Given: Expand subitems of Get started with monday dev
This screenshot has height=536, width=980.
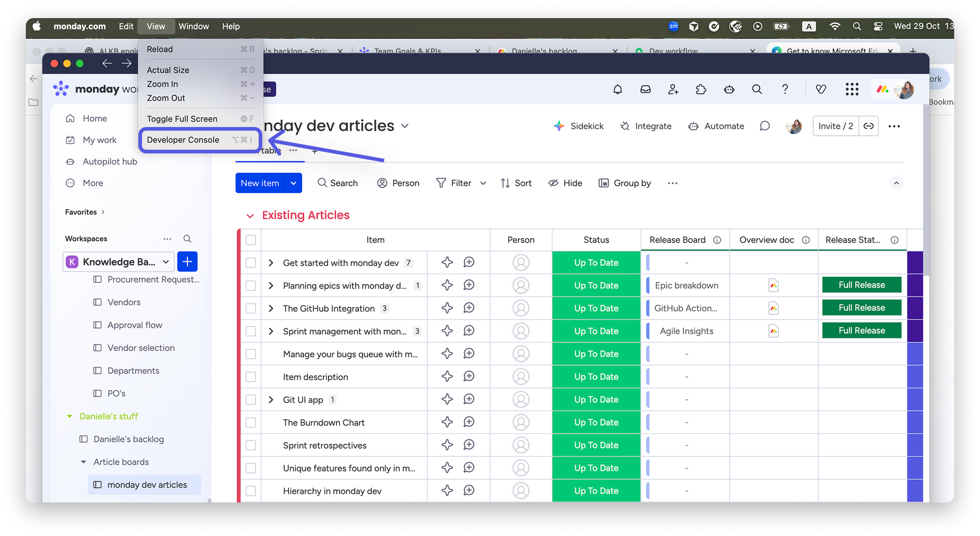Looking at the screenshot, I should 271,263.
